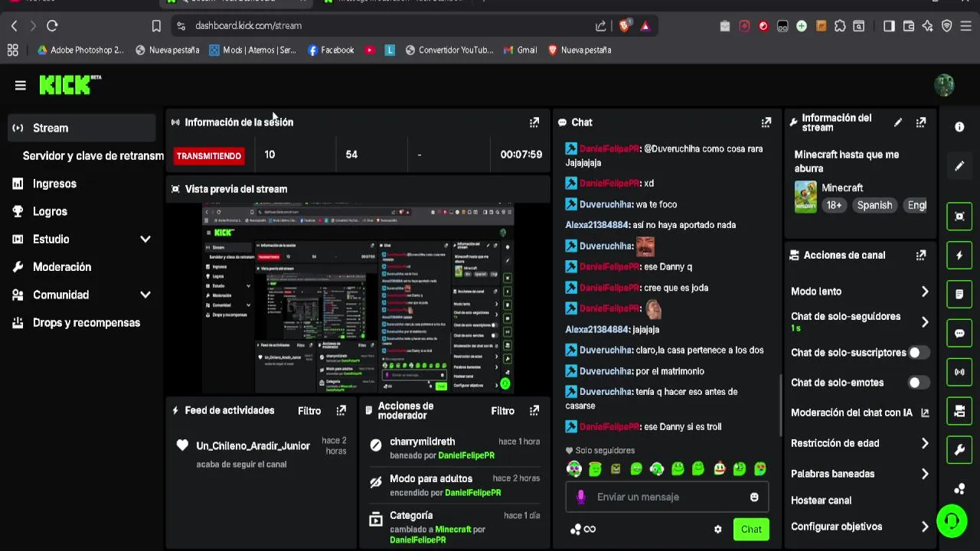Open the user profile avatar
980x551 pixels.
pos(944,85)
